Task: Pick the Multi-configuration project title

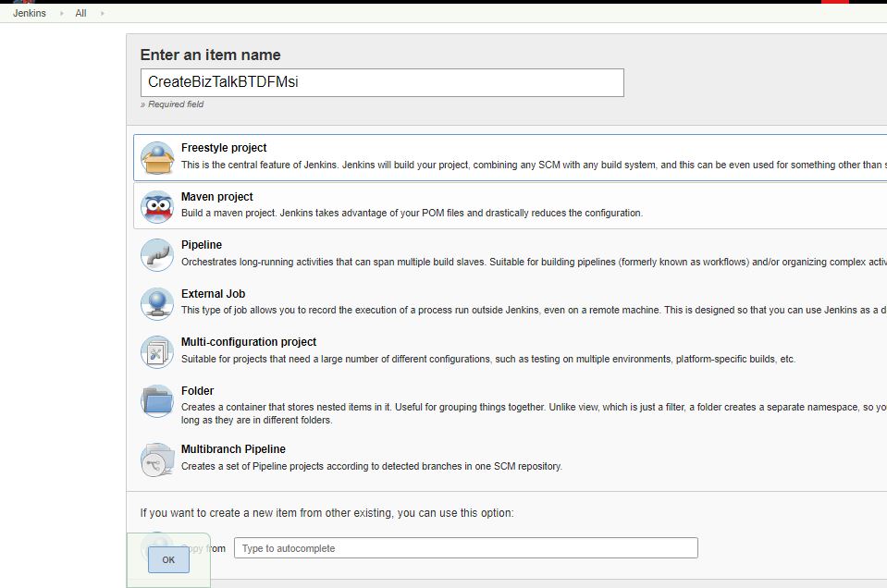Action: click(x=248, y=342)
